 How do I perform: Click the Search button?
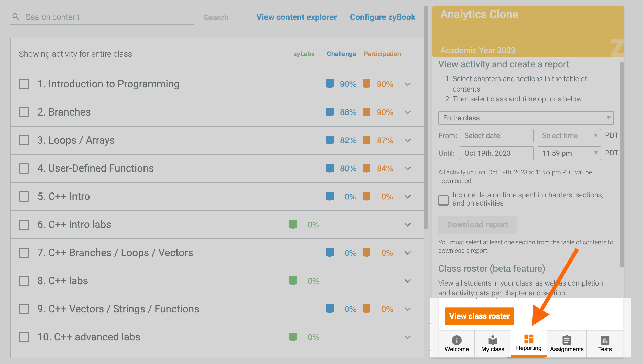click(x=216, y=17)
